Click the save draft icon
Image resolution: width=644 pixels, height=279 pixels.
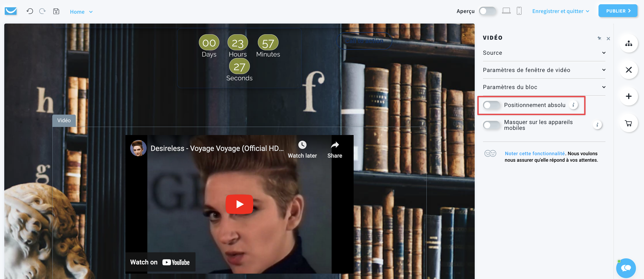tap(56, 11)
